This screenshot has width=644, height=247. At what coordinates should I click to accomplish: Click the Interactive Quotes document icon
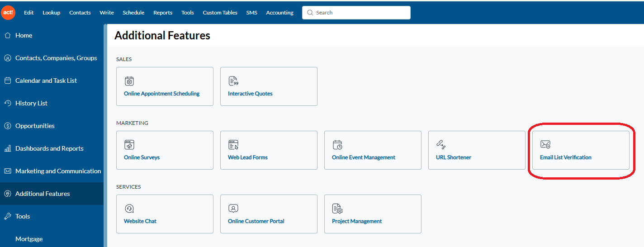click(233, 81)
